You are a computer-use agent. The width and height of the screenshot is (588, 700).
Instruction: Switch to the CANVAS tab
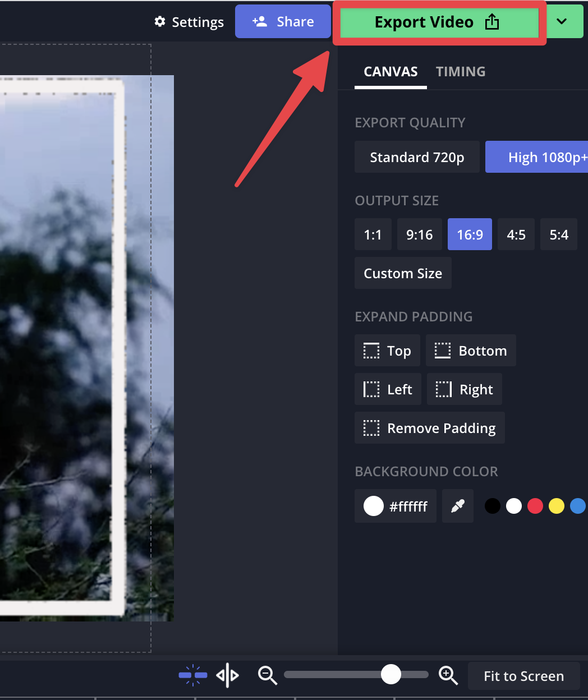pyautogui.click(x=391, y=72)
